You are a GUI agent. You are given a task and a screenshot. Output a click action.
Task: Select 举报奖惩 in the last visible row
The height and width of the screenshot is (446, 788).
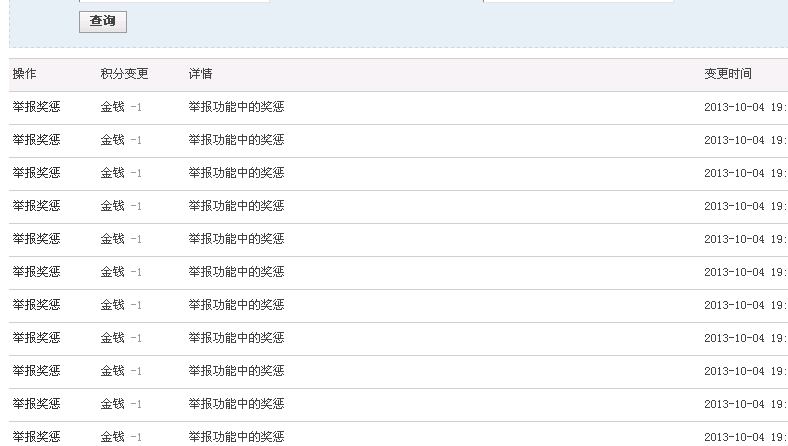click(36, 437)
